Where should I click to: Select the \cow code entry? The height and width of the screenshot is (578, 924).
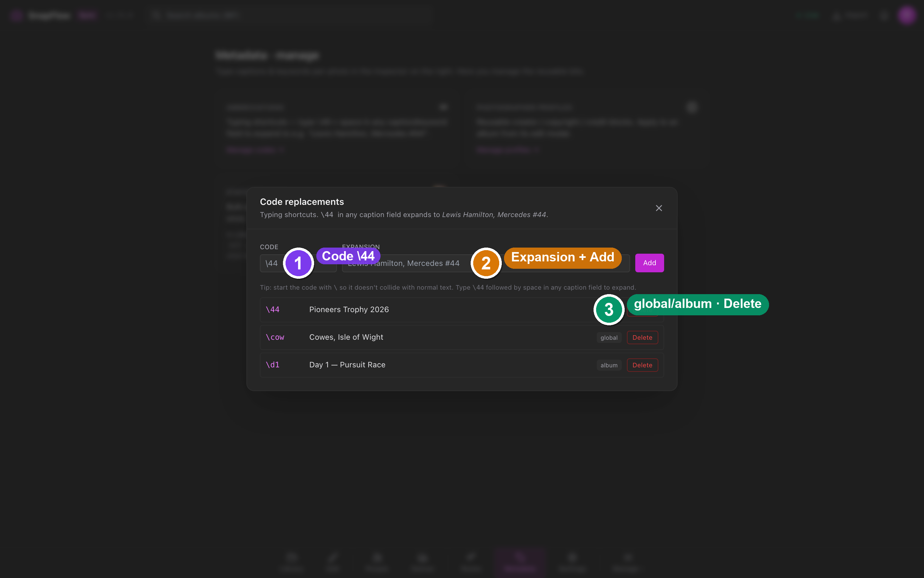coord(275,337)
